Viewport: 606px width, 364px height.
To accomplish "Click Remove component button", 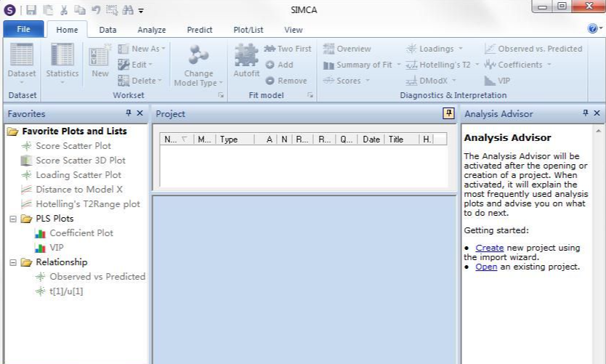I will 286,81.
